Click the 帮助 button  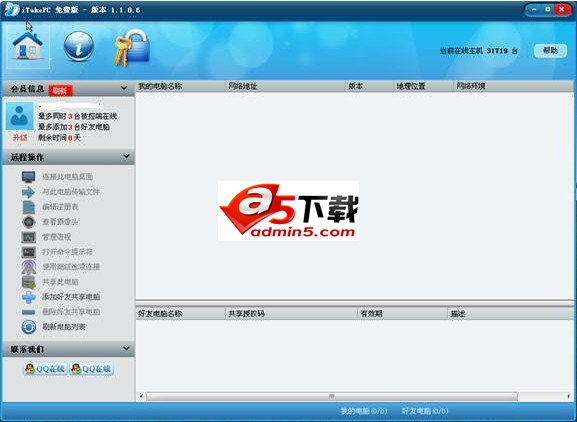tap(550, 51)
